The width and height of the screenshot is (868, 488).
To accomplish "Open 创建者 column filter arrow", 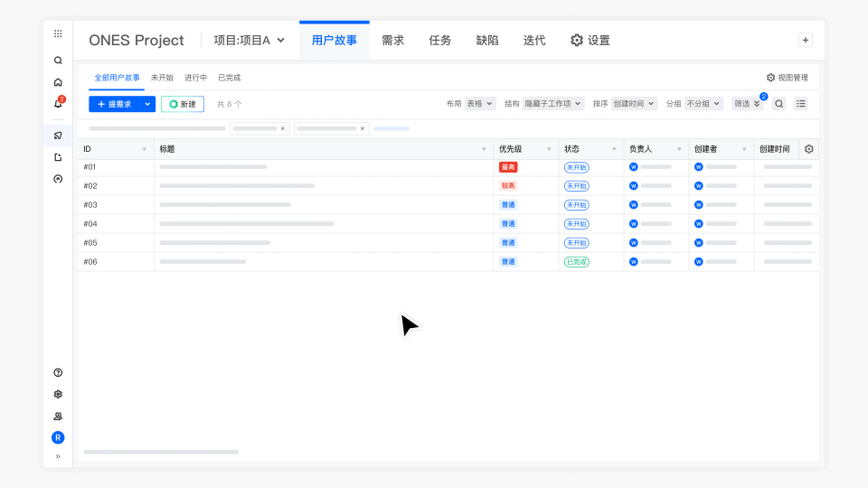I will [744, 149].
